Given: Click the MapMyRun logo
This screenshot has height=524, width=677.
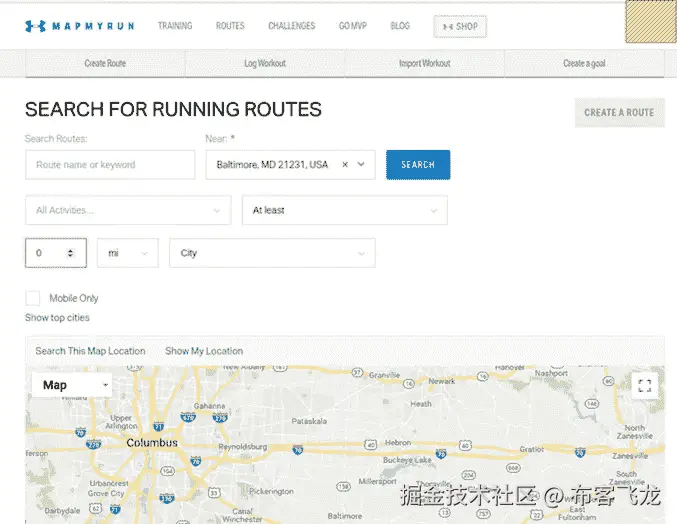Looking at the screenshot, I should 79,26.
